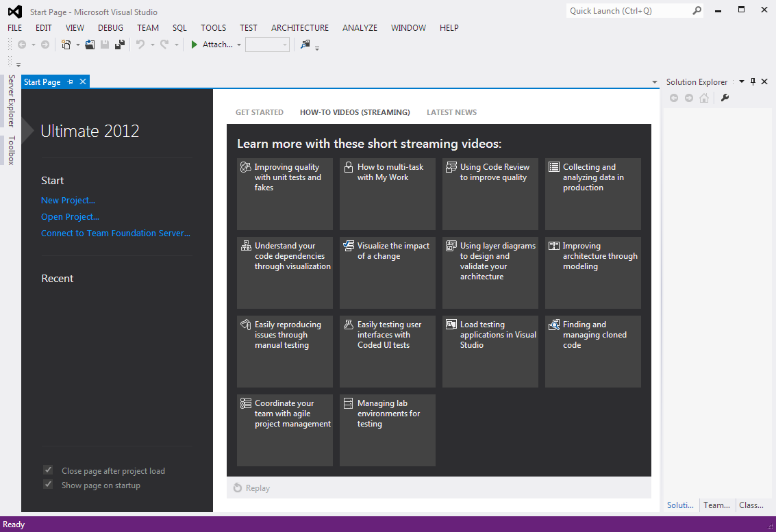This screenshot has width=776, height=532.
Task: Open the toolbar options overflow arrow
Action: click(x=317, y=48)
